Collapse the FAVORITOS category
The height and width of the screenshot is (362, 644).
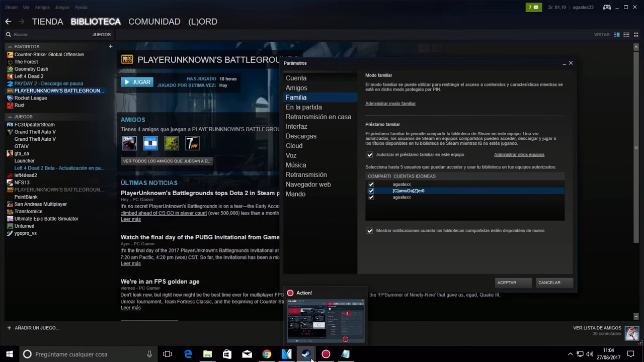10,47
